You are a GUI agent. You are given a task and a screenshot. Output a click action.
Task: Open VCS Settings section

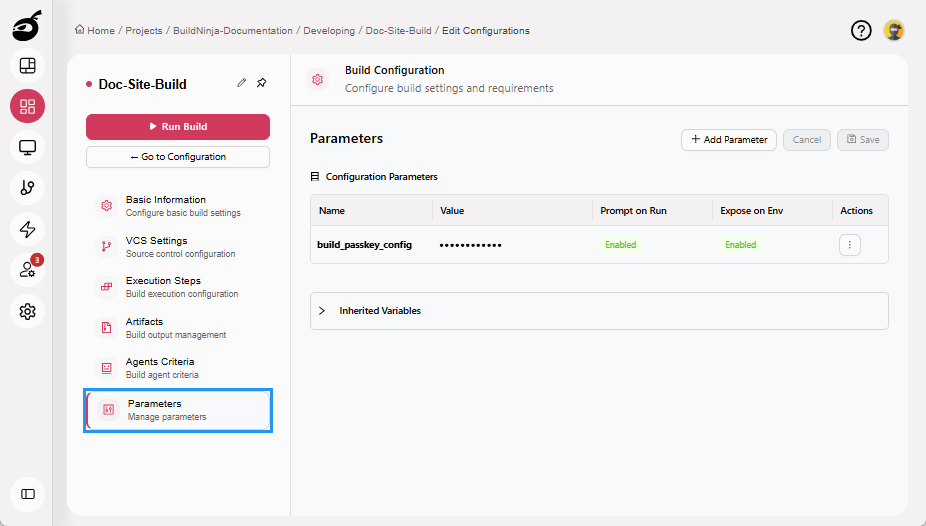tap(178, 247)
